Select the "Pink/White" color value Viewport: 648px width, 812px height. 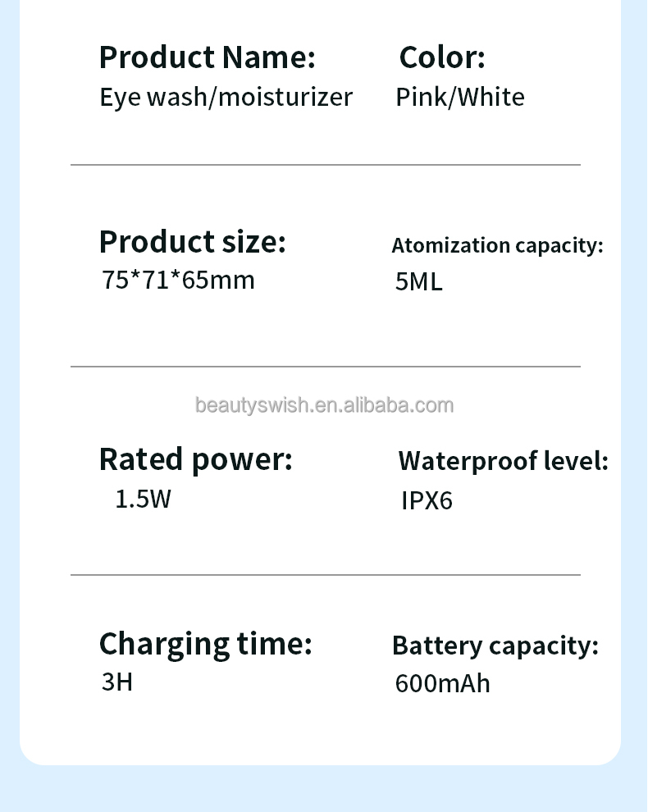460,97
